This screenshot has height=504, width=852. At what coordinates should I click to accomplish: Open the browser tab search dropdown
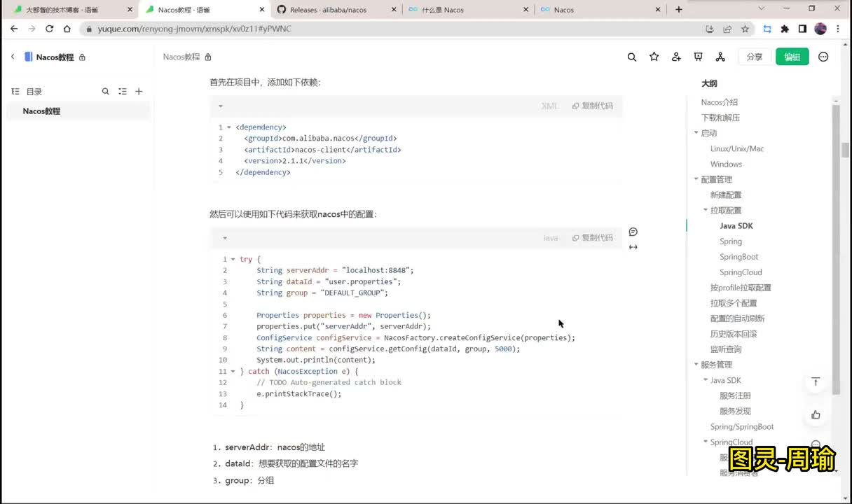click(x=762, y=9)
